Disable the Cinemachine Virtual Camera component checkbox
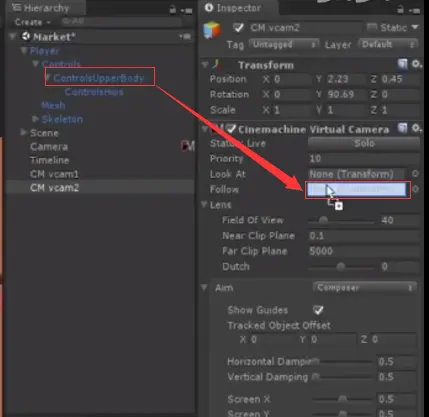 [x=231, y=129]
